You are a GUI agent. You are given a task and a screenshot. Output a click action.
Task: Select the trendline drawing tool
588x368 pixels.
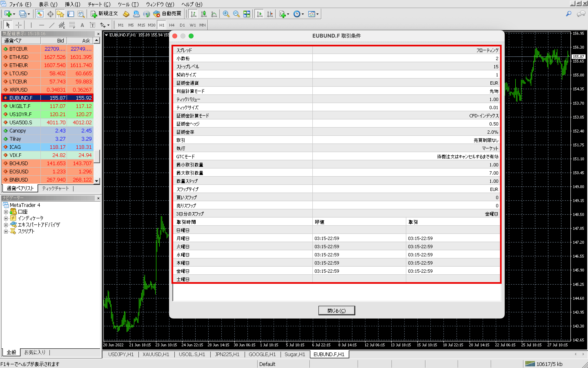[52, 25]
